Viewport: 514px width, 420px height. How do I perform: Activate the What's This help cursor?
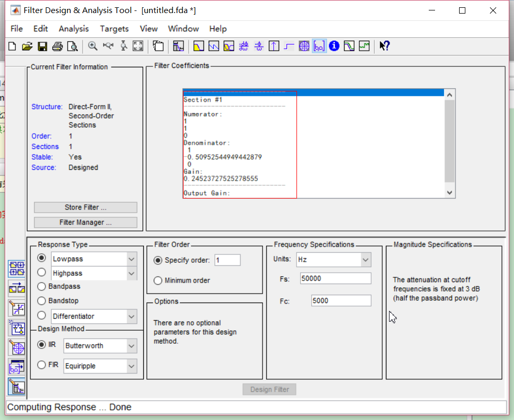pos(384,46)
